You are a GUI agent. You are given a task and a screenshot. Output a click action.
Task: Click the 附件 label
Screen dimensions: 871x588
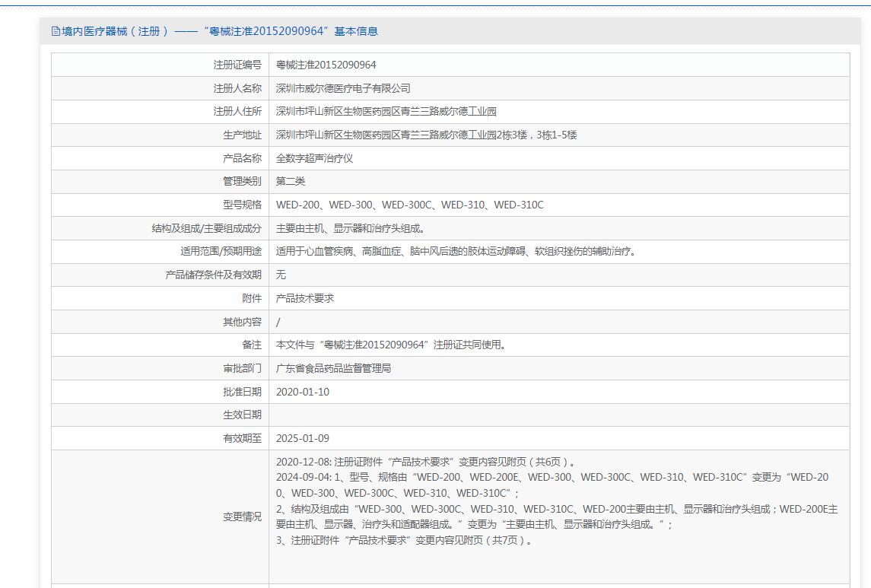point(252,298)
